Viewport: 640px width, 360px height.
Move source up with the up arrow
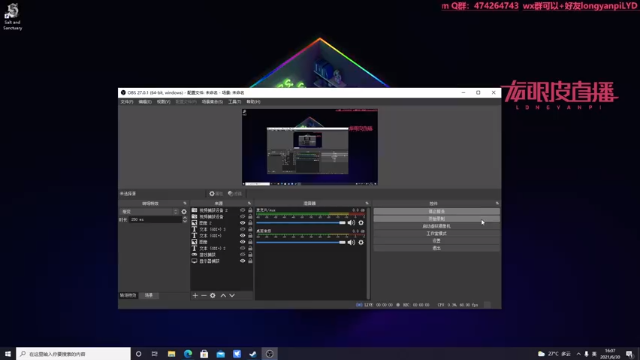[x=223, y=296]
